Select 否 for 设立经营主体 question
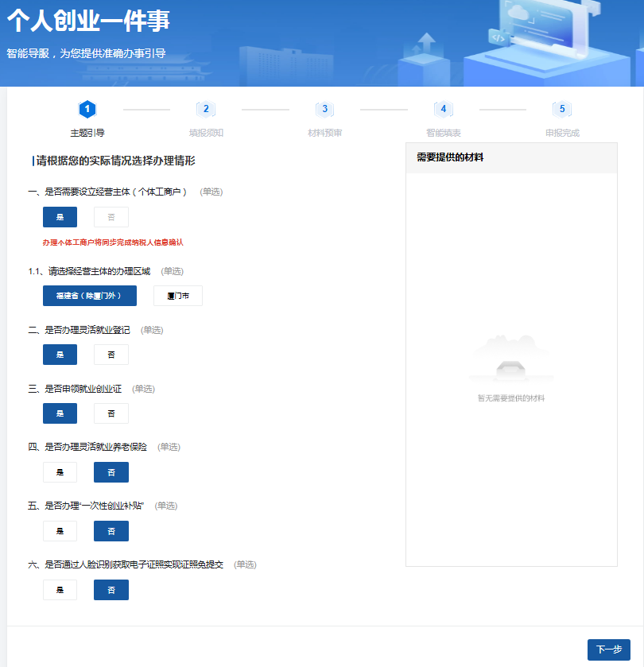This screenshot has height=667, width=644. click(111, 217)
